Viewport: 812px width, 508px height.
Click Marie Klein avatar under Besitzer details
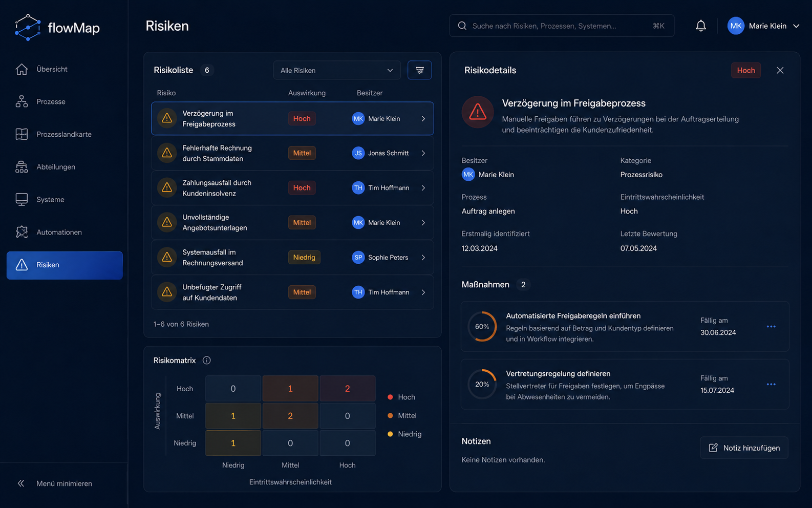click(468, 175)
